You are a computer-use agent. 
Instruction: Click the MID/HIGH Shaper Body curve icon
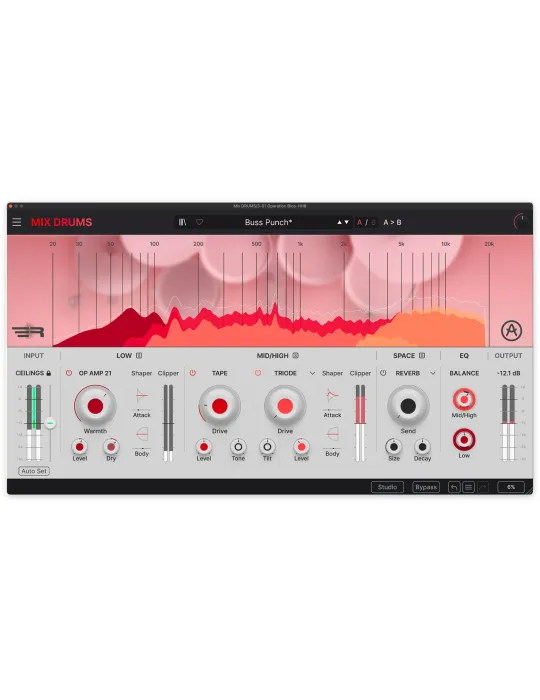[x=332, y=434]
